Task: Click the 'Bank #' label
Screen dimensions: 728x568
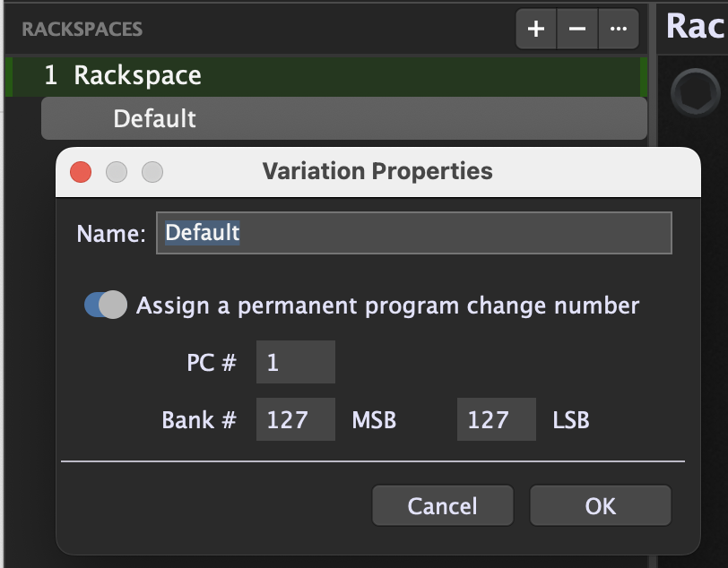Action: pyautogui.click(x=199, y=419)
